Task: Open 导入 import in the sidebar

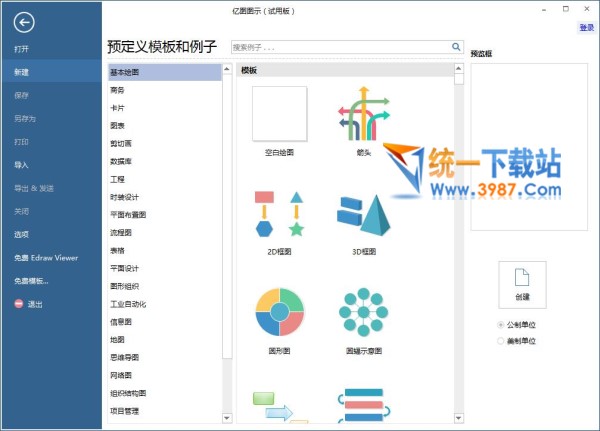Action: coord(22,165)
